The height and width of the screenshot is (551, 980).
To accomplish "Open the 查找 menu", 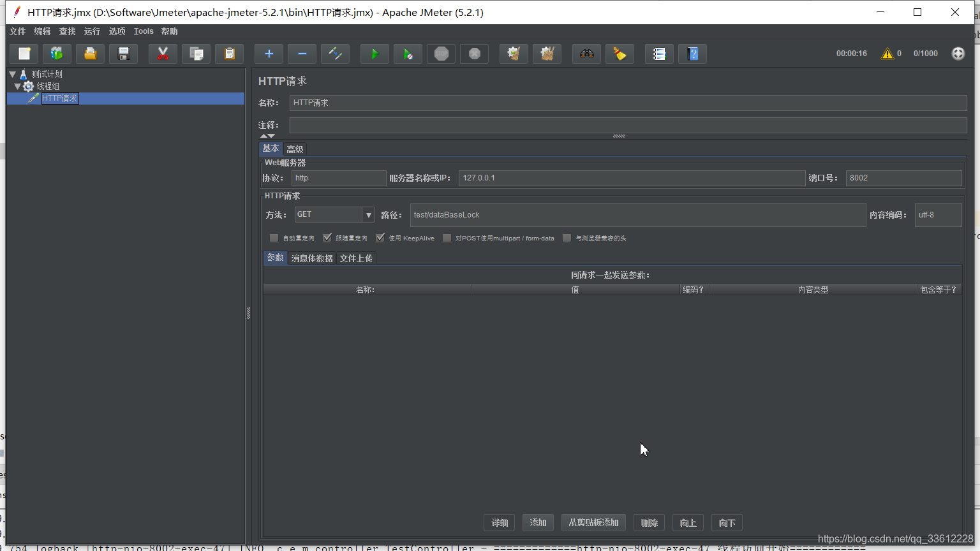I will coord(67,31).
